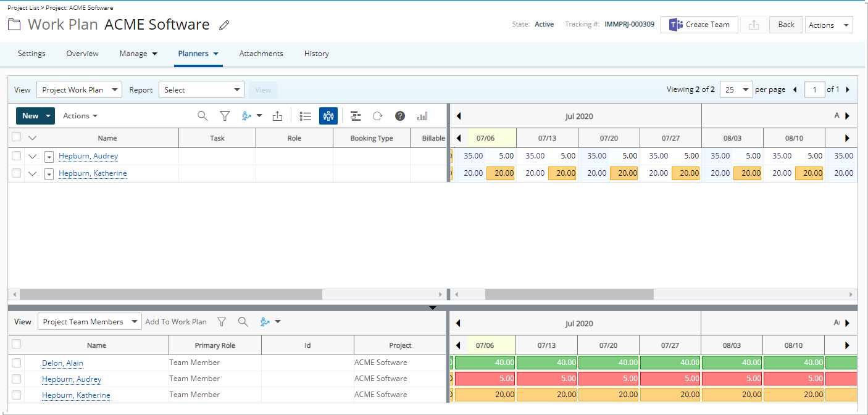Screen dimensions: 868x415
Task: Expand the Hepburn, Katherine work plan row chevron
Action: (x=33, y=174)
